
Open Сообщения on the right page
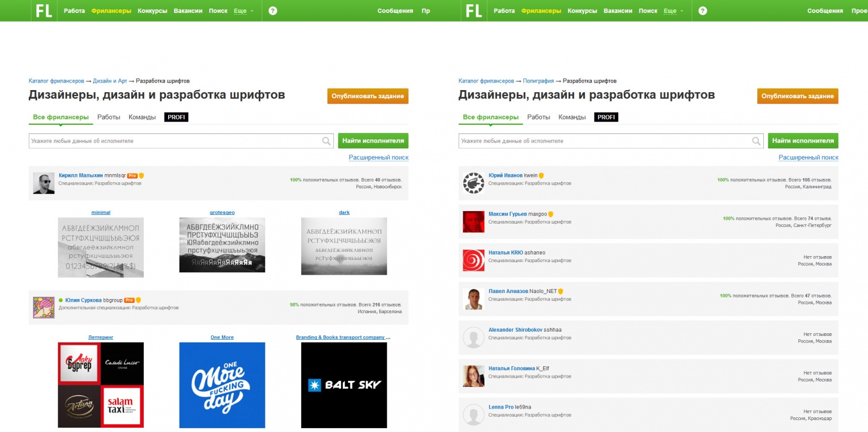click(825, 11)
